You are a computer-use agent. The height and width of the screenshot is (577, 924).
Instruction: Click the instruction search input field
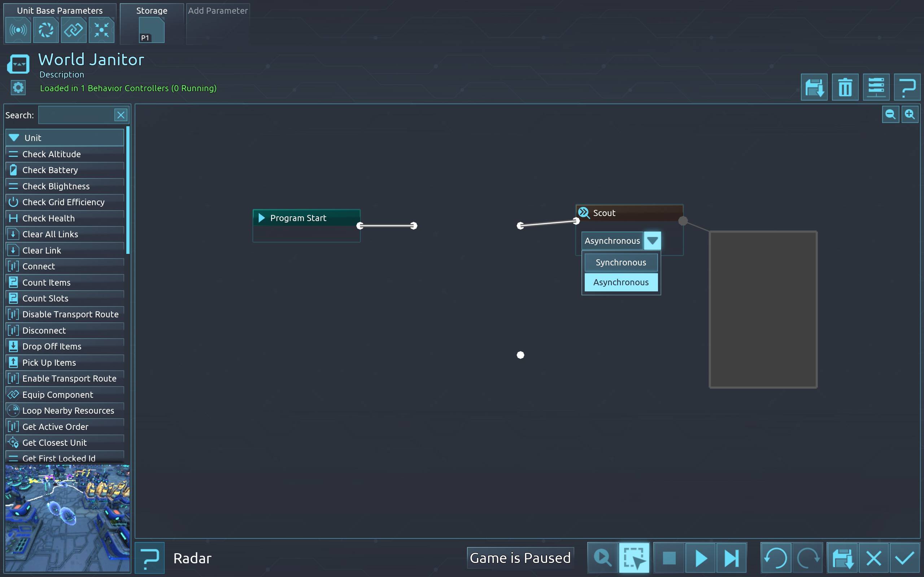(75, 115)
